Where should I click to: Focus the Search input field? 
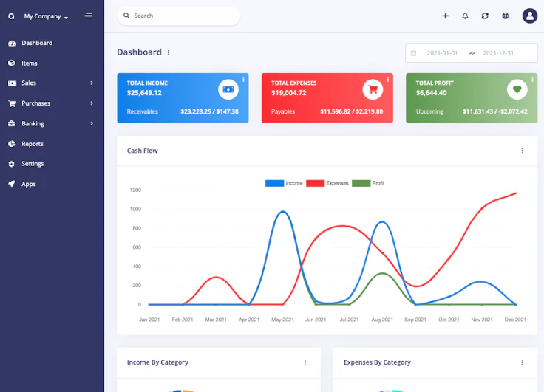click(179, 16)
